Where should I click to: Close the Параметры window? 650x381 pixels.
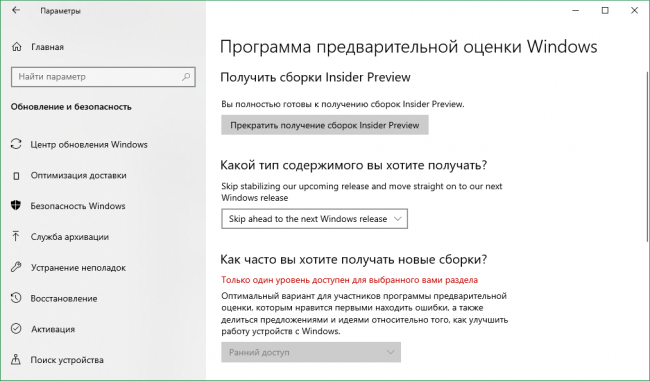pos(634,11)
